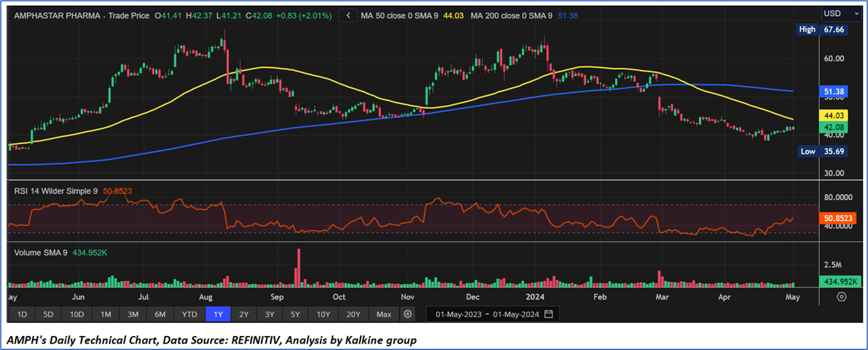Select the 1M time range
The height and width of the screenshot is (350, 868).
click(x=106, y=314)
